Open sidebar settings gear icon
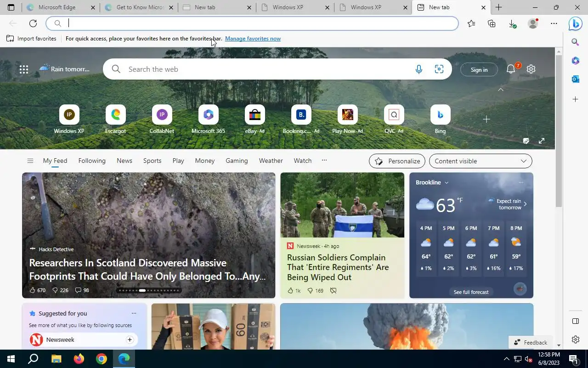The image size is (588, 368). point(575,339)
